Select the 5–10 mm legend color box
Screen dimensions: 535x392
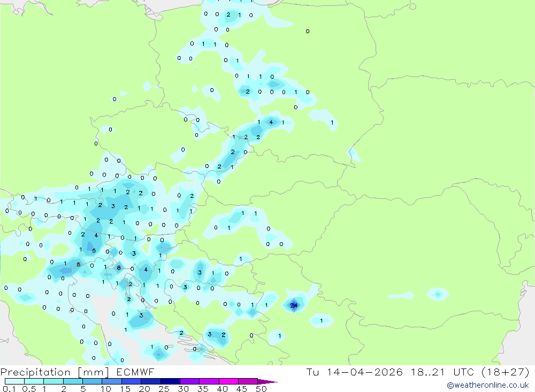92,381
